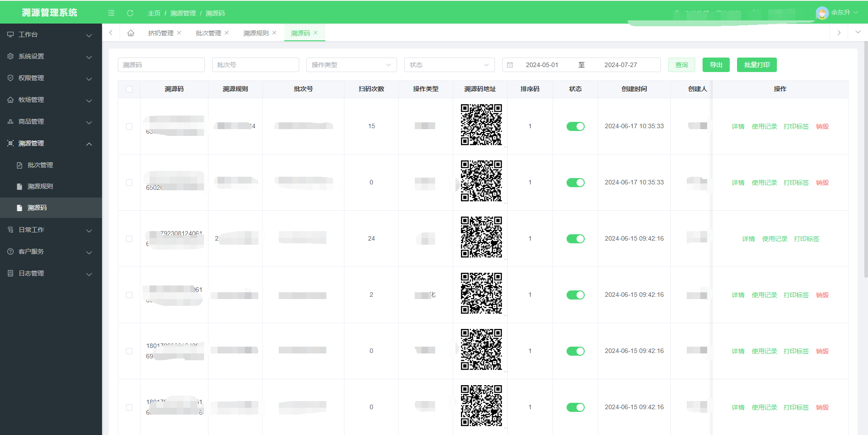Click the 导出 export button
868x435 pixels.
(x=716, y=65)
